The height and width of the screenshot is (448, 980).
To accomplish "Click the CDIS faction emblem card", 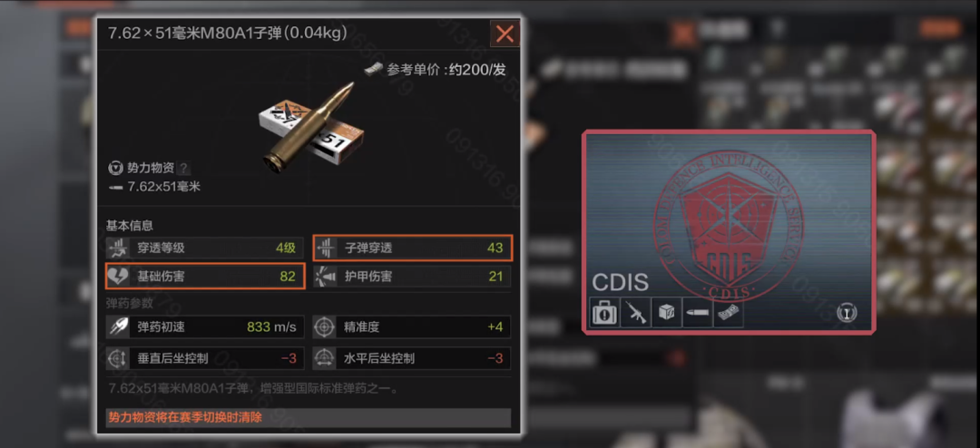I will point(729,232).
